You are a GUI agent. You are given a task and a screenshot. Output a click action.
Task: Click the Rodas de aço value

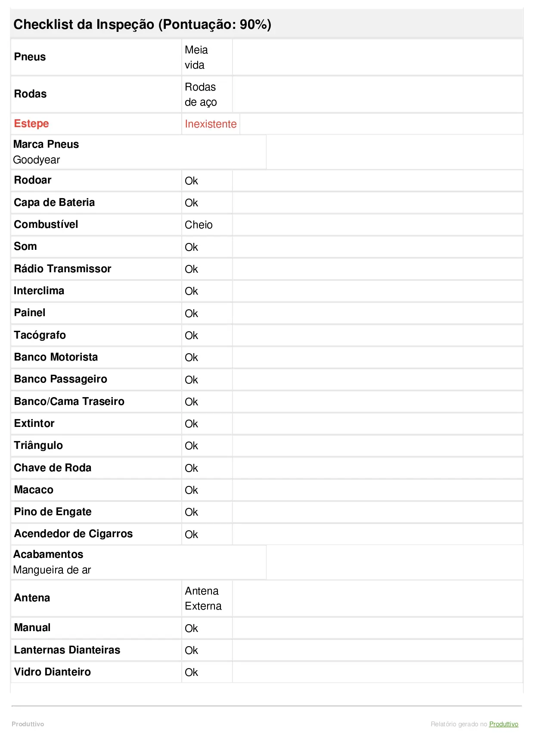pos(201,94)
